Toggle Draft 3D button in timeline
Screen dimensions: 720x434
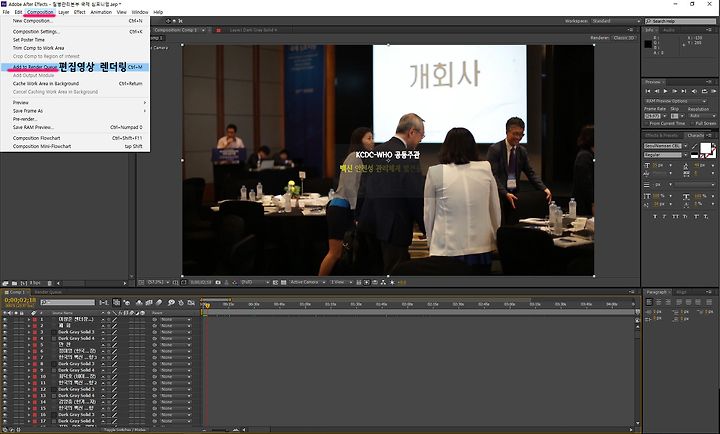point(126,302)
